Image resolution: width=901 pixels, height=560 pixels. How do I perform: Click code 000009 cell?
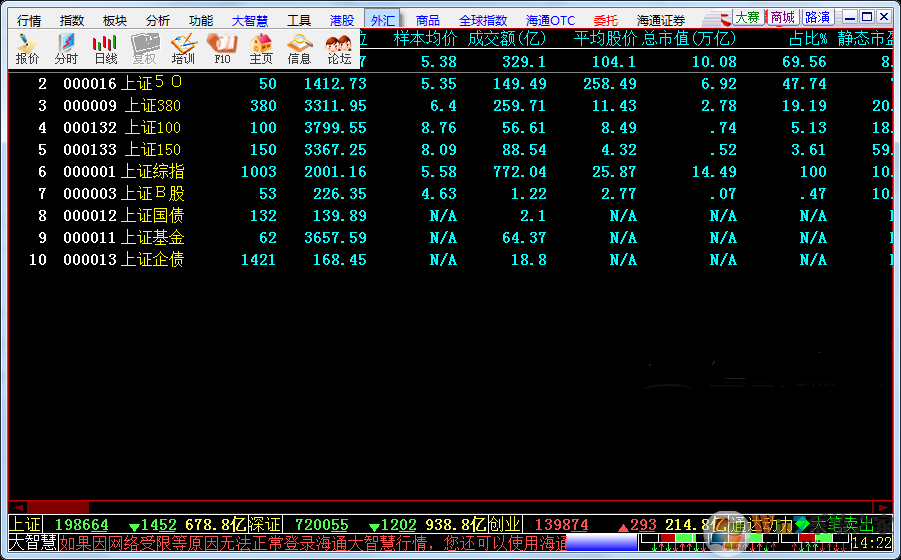[90, 106]
